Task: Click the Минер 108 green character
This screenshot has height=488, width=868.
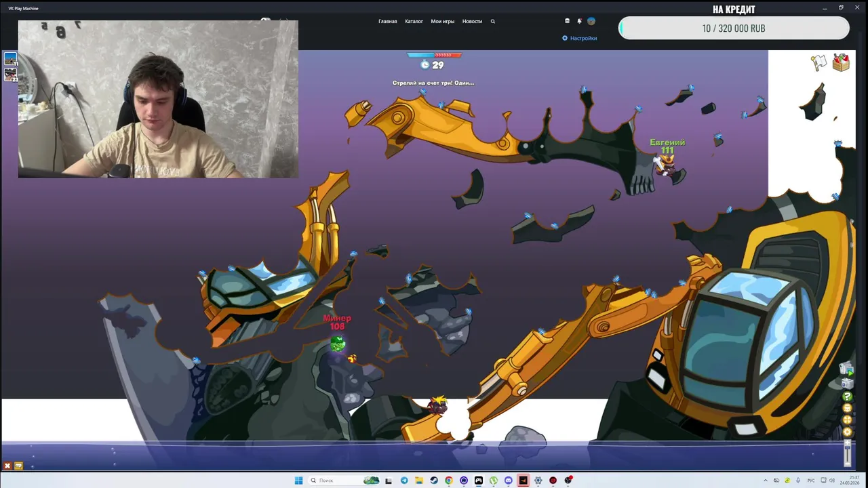Action: (338, 344)
